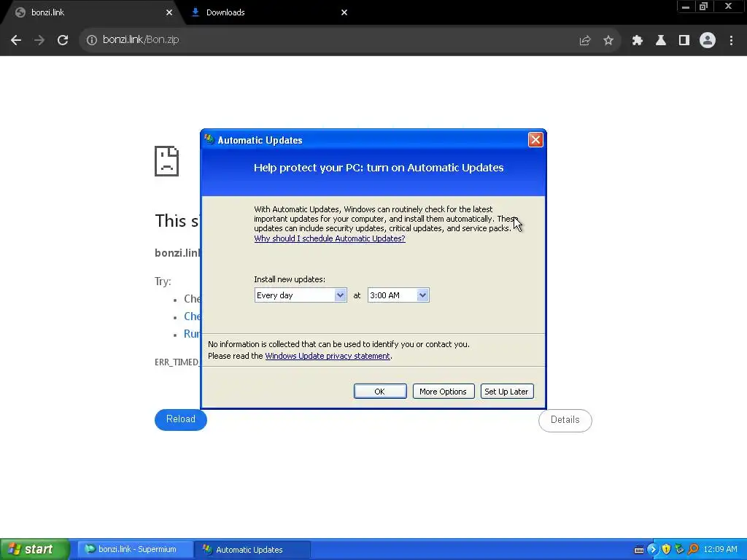This screenshot has width=747, height=560.
Task: Click the taskbar clock showing 12:09 AM
Action: [720, 549]
